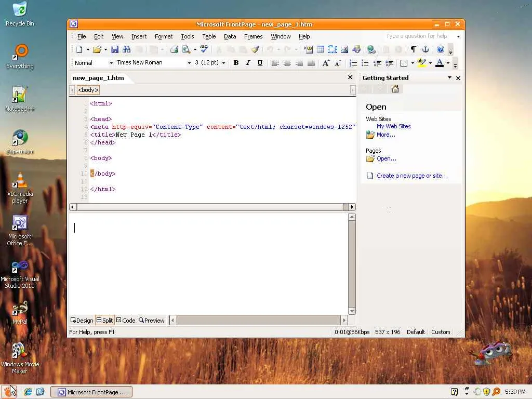The width and height of the screenshot is (532, 399).
Task: Switch to the Code view tab
Action: pos(126,320)
